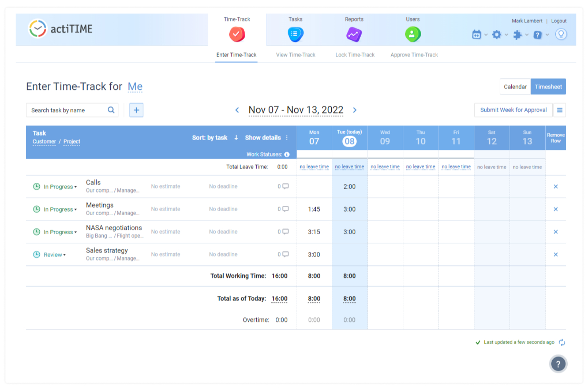Remove the Sales strategy row
Image resolution: width=588 pixels, height=392 pixels.
click(x=556, y=254)
